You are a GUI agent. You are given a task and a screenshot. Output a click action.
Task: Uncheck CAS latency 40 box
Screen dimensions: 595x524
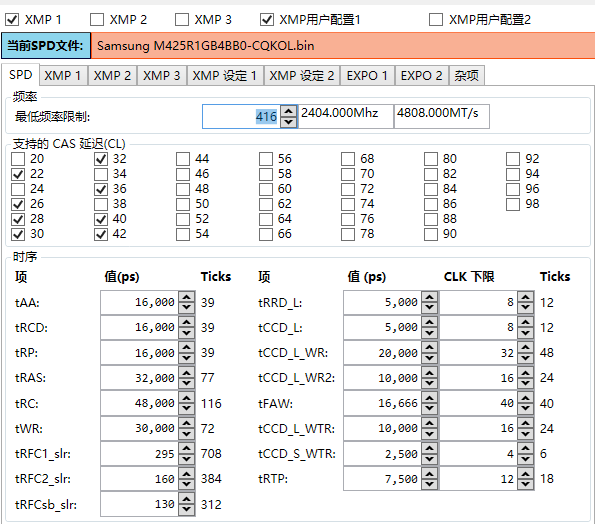101,219
